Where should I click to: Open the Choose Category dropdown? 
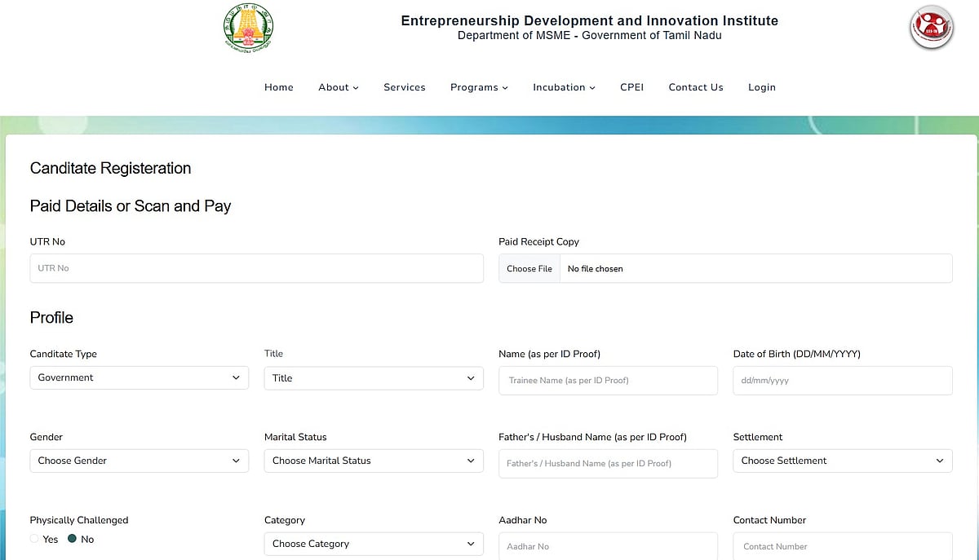pos(373,544)
